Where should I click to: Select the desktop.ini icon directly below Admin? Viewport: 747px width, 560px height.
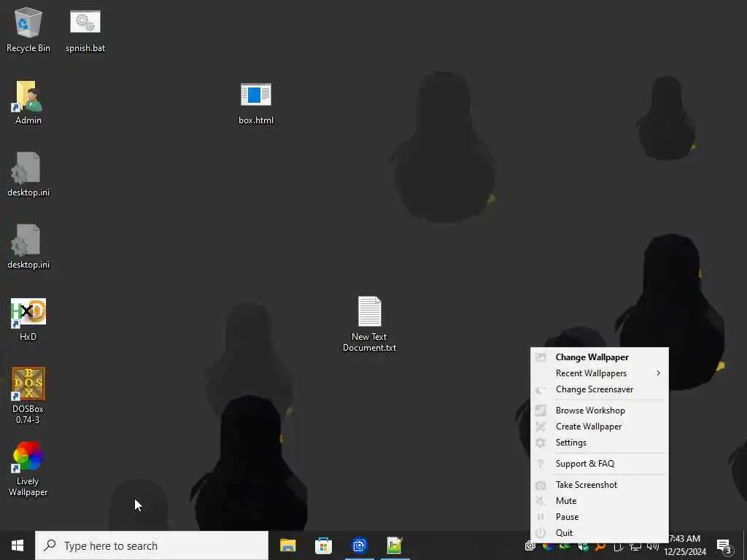28,174
